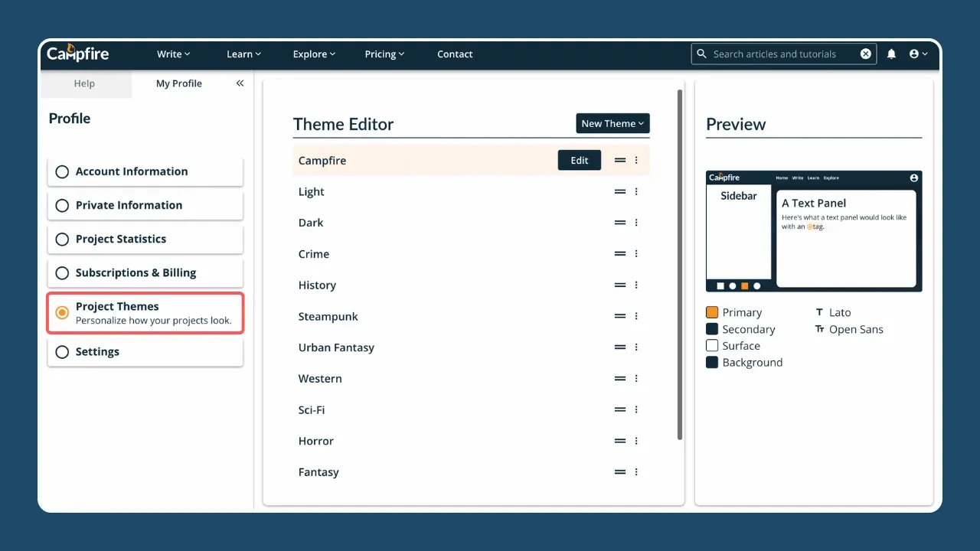Click the Edit button on the Campfire theme
The height and width of the screenshot is (551, 980).
[579, 160]
